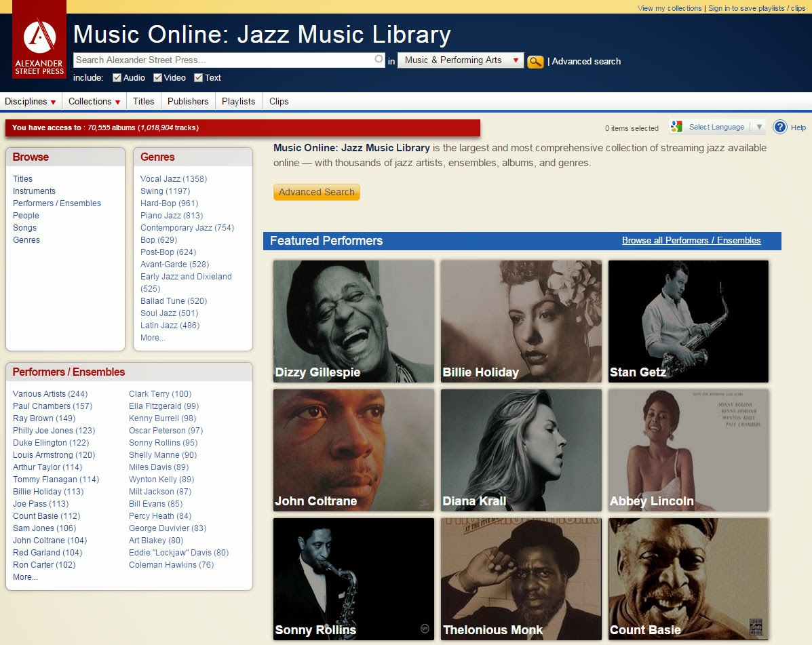Show More genres link
The height and width of the screenshot is (645, 812).
[153, 338]
